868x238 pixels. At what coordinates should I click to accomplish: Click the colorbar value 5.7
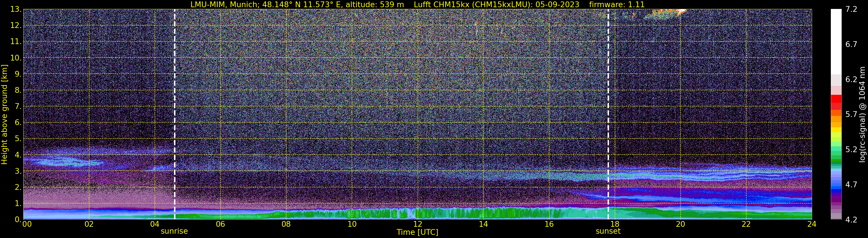[x=851, y=115]
